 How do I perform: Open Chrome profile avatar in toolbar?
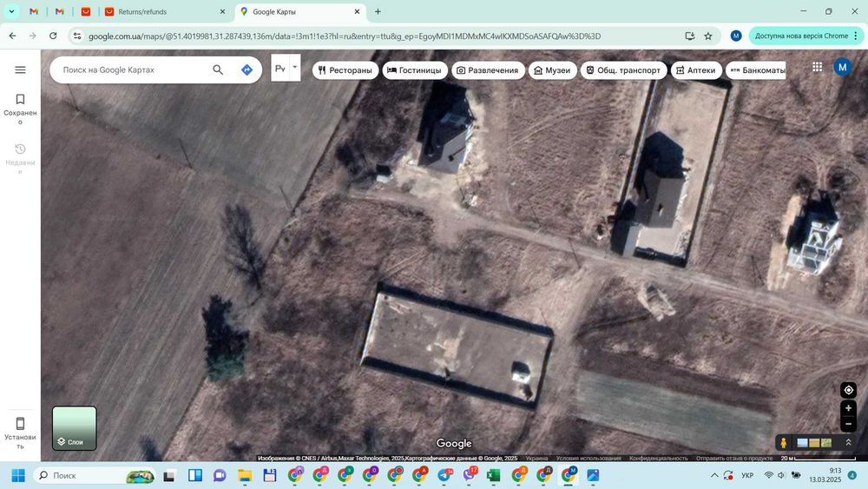736,36
